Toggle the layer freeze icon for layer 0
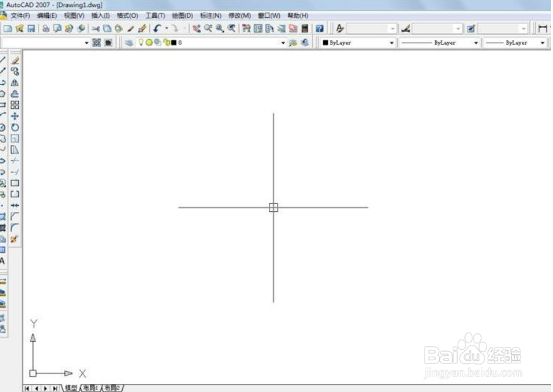The image size is (553, 392). [x=150, y=42]
